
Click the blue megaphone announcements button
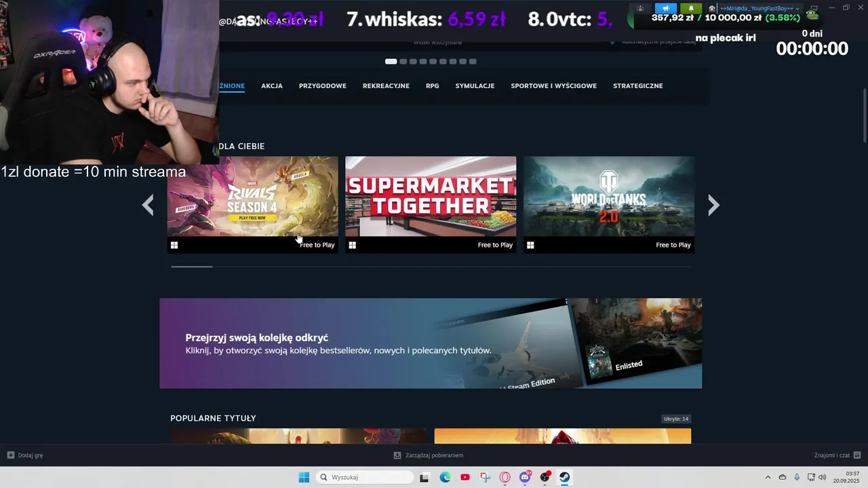click(x=665, y=8)
